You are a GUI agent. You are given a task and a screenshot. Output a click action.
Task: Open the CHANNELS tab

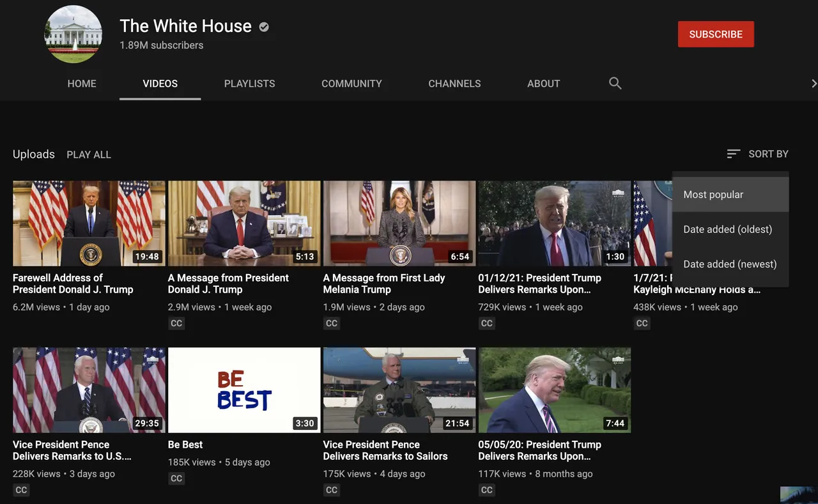tap(454, 84)
